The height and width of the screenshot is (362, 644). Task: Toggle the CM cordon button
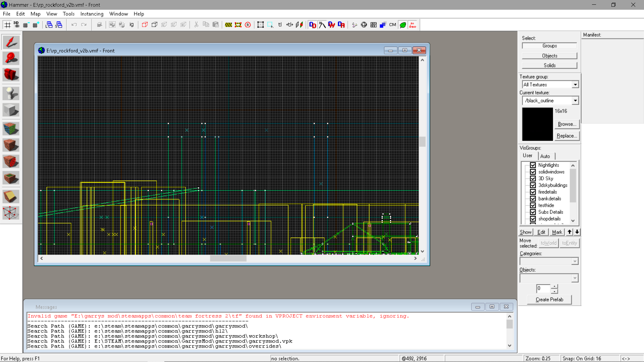tap(392, 25)
